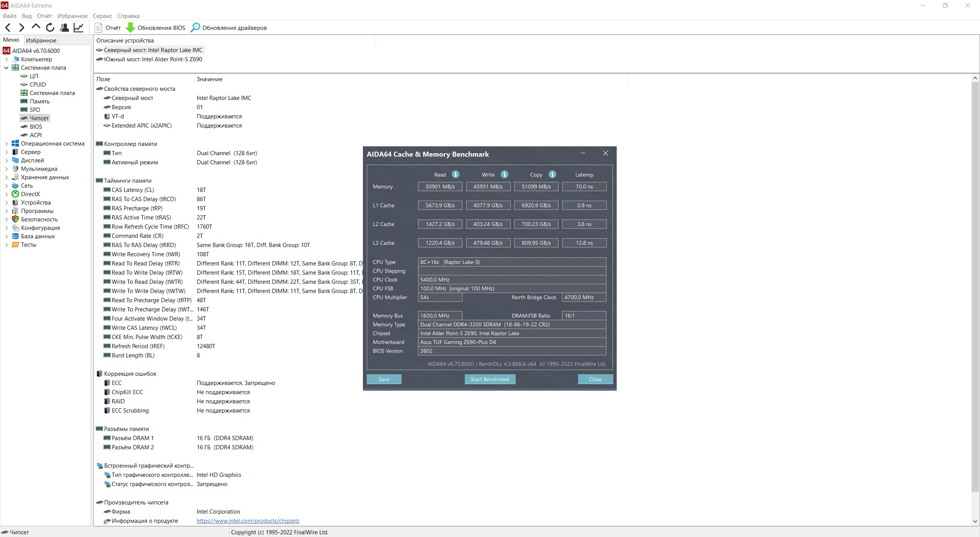Open Обновления BIOS from toolbar

coord(156,28)
